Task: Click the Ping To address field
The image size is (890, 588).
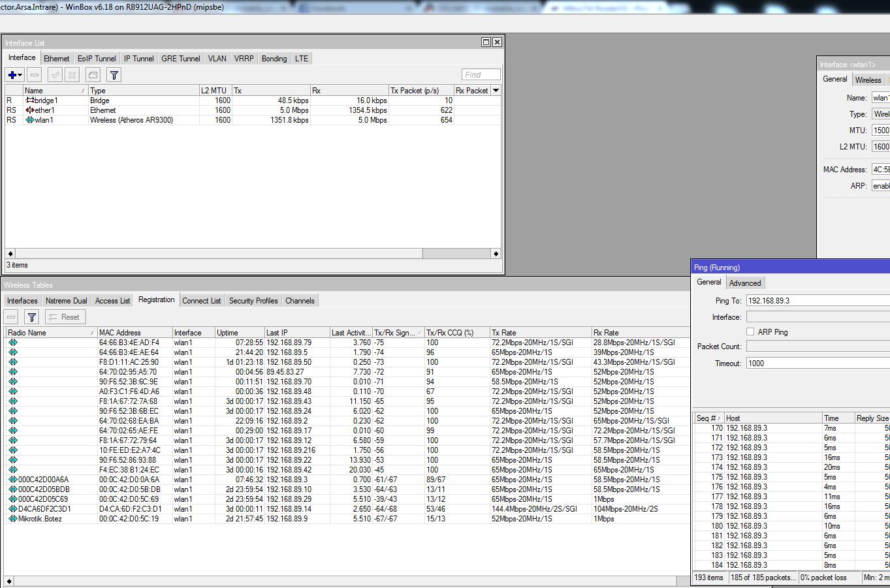Action: pyautogui.click(x=818, y=301)
